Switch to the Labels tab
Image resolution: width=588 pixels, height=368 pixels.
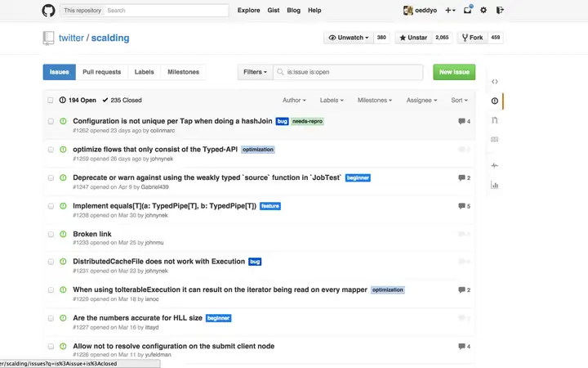pos(144,72)
